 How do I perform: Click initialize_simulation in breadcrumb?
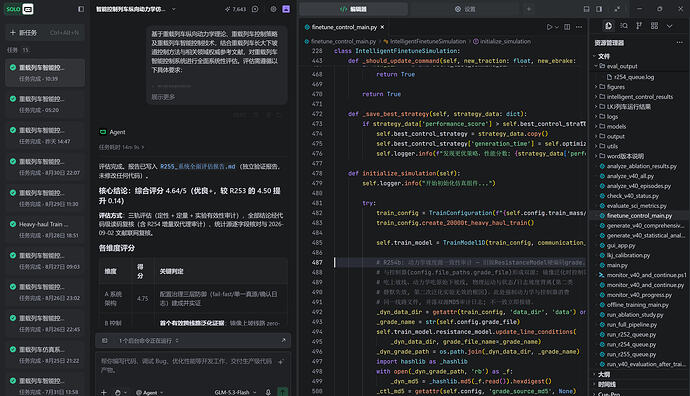(x=505, y=41)
